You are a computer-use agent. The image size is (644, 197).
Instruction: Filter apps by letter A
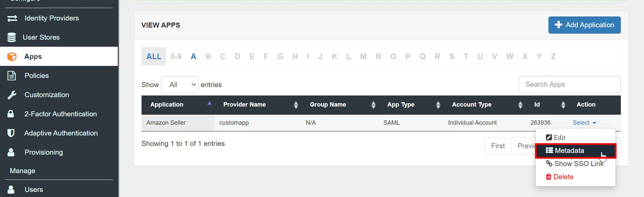tap(193, 56)
